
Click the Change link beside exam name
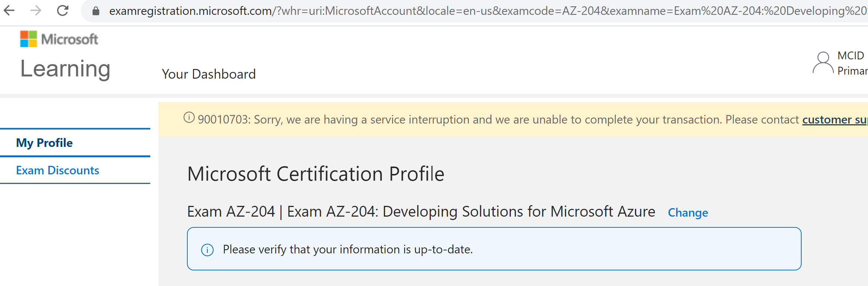click(x=688, y=213)
